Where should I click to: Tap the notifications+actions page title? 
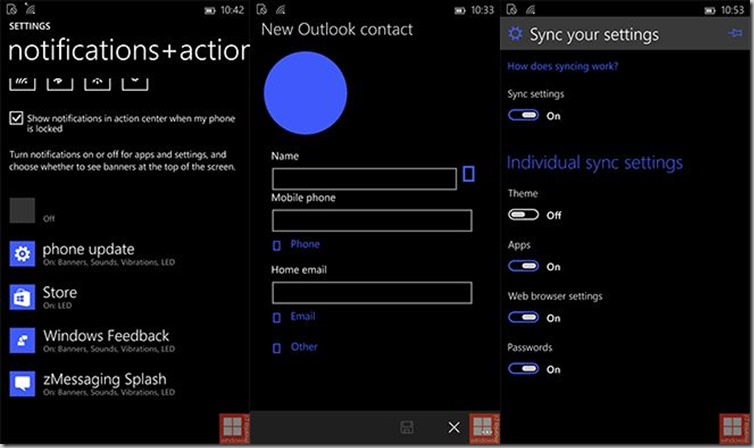(x=129, y=50)
